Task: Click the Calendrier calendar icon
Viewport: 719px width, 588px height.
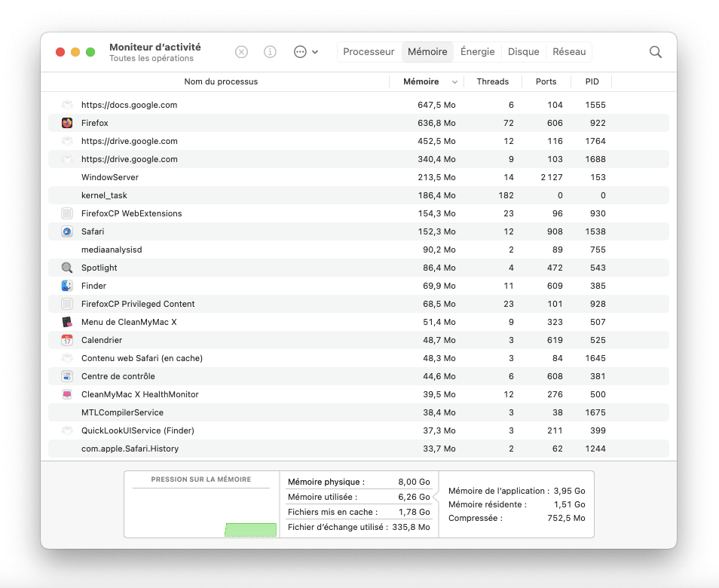Action: 67,340
